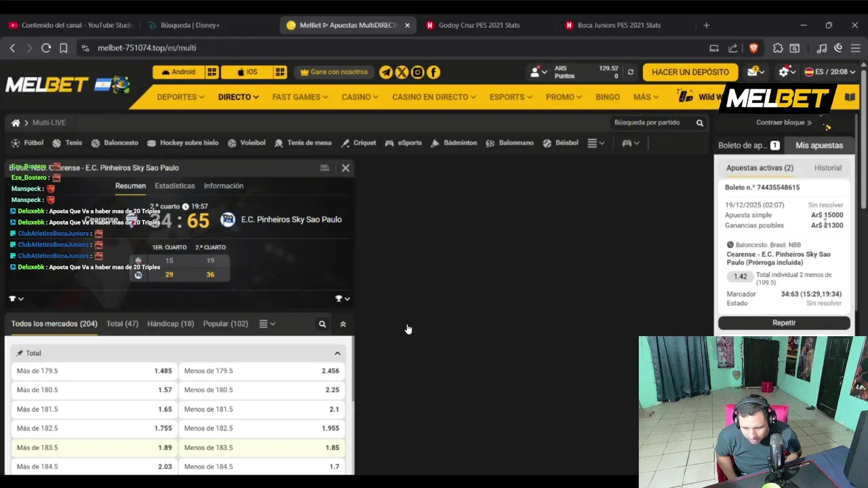
Task: Click HACER UN DEPÓSITO button
Action: 690,72
